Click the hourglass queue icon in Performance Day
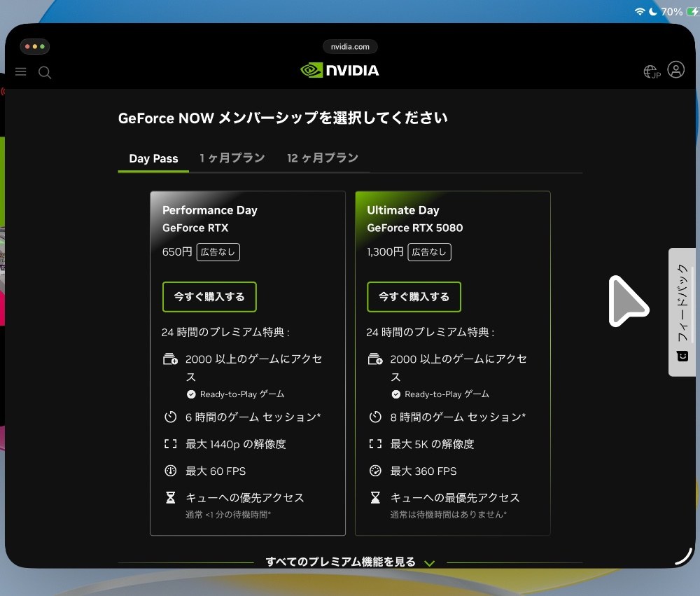The height and width of the screenshot is (596, 700). coord(171,497)
